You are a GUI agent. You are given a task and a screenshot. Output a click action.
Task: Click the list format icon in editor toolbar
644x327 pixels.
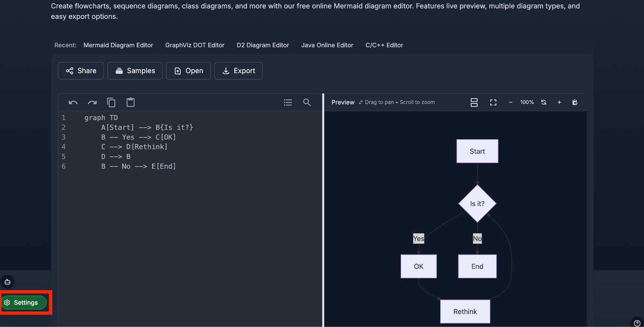(288, 102)
